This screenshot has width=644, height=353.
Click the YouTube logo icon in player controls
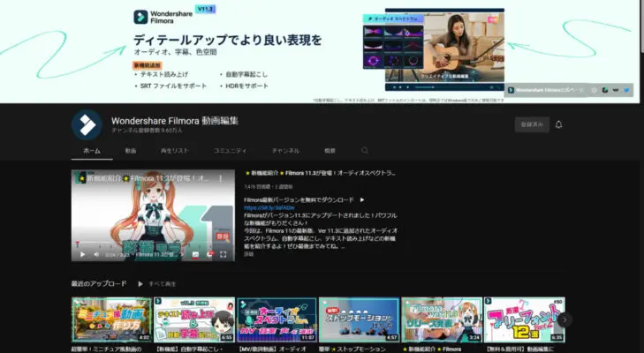[x=210, y=254]
